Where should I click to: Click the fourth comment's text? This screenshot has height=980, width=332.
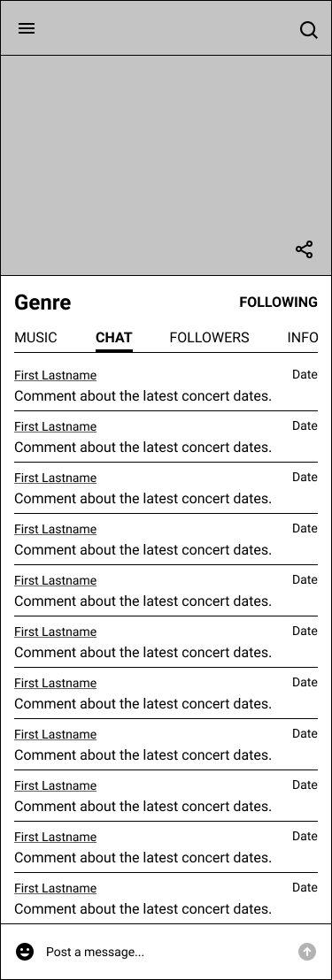pos(143,550)
